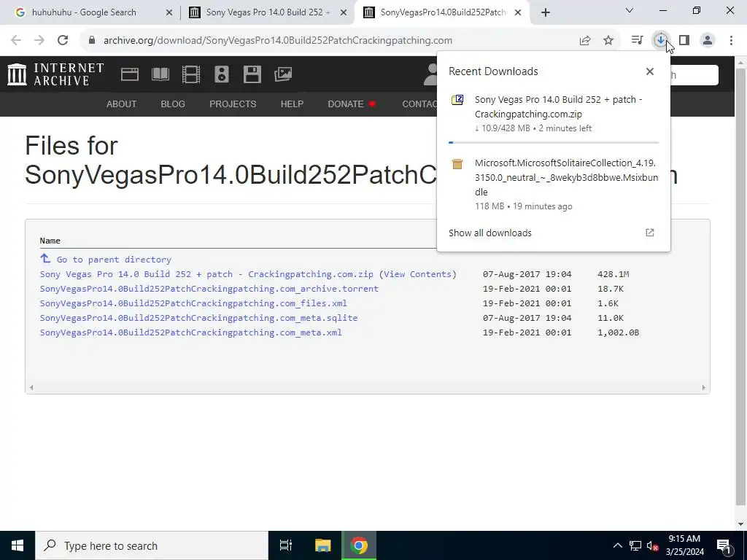Close the Sony Vegas Pro 14.0 Build 252 tab
Screen dimensions: 747x560
pyautogui.click(x=344, y=12)
